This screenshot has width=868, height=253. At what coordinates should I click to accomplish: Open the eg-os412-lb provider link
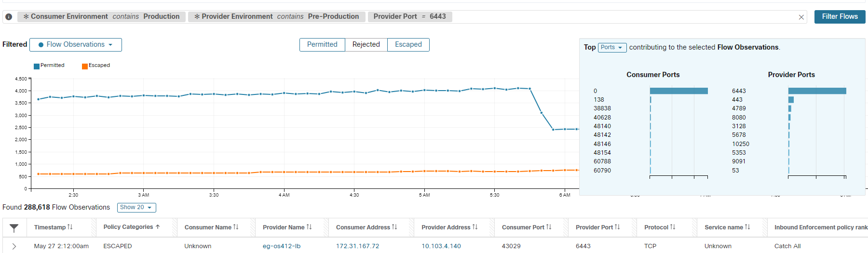282,246
